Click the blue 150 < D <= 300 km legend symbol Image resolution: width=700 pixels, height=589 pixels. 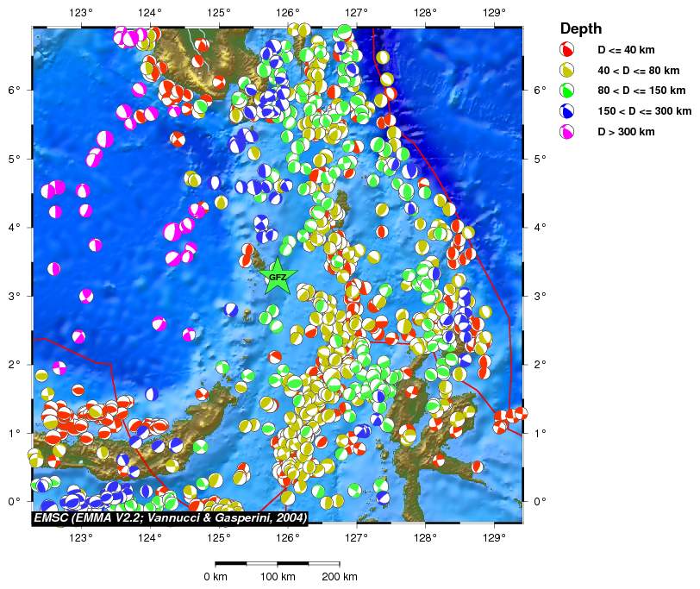[567, 111]
